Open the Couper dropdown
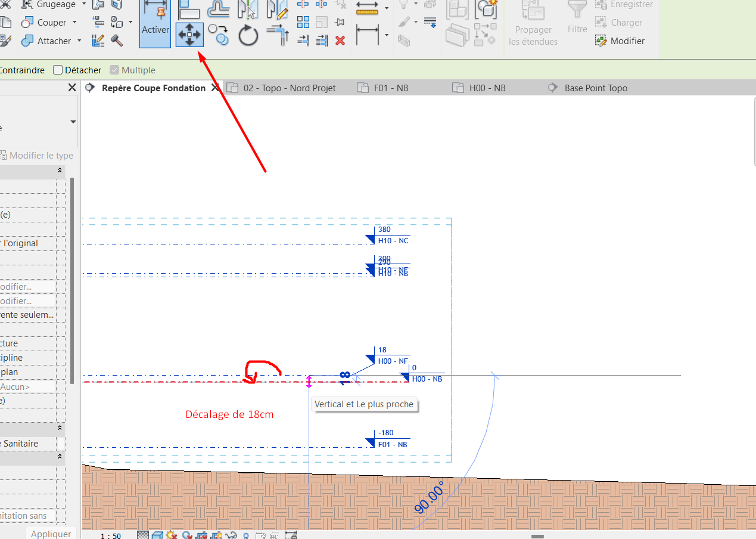 click(74, 23)
